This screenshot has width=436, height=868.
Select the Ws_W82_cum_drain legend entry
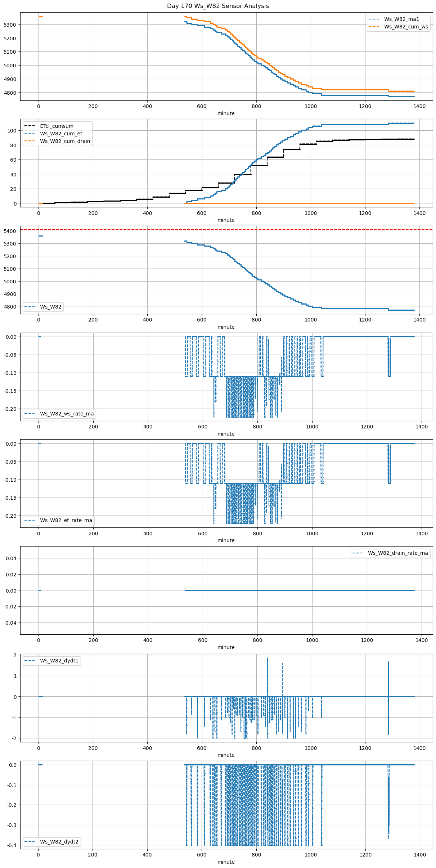click(x=65, y=141)
